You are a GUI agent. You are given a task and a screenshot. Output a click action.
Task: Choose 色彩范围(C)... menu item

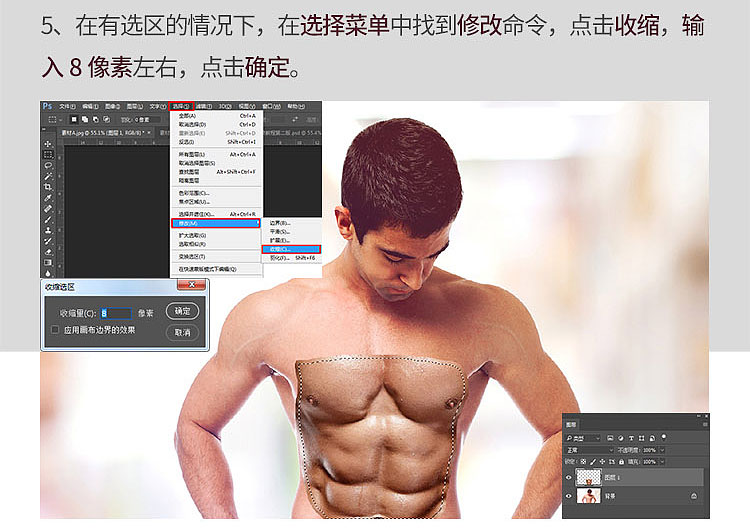click(x=217, y=193)
